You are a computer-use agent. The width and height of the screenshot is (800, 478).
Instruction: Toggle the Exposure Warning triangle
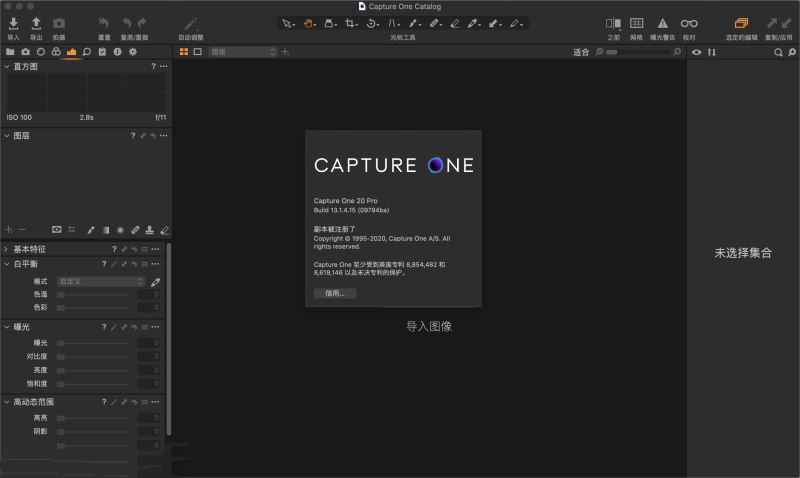pyautogui.click(x=662, y=23)
